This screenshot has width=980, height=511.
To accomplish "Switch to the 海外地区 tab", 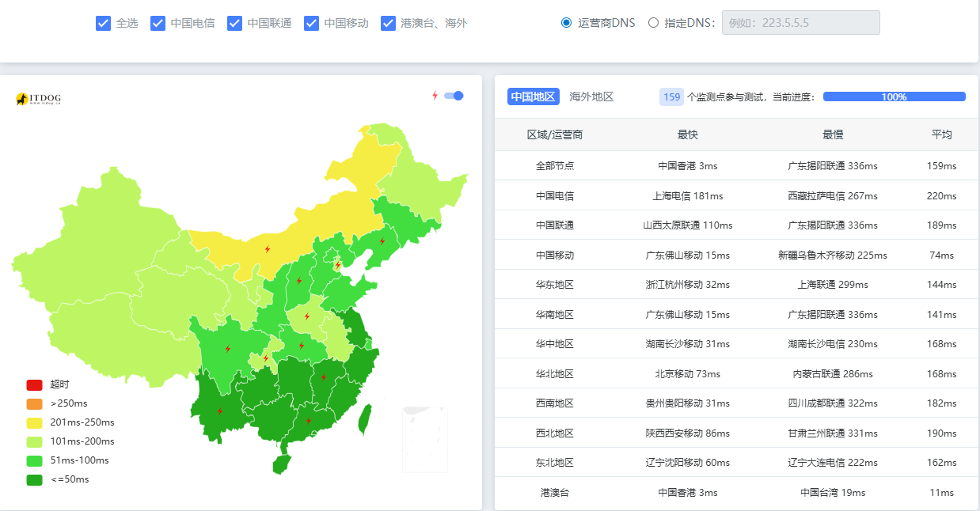I will (x=591, y=97).
